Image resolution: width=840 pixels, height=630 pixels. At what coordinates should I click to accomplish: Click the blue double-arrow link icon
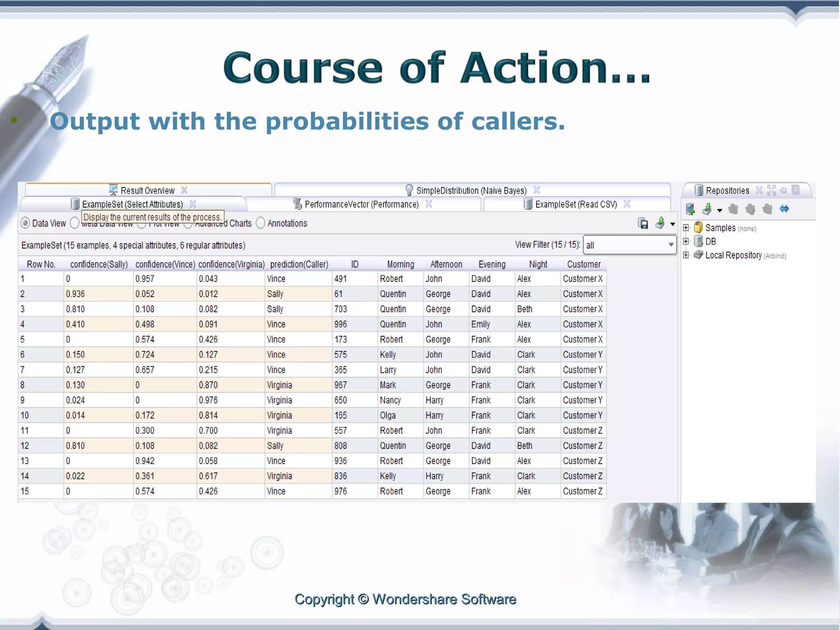(x=784, y=209)
